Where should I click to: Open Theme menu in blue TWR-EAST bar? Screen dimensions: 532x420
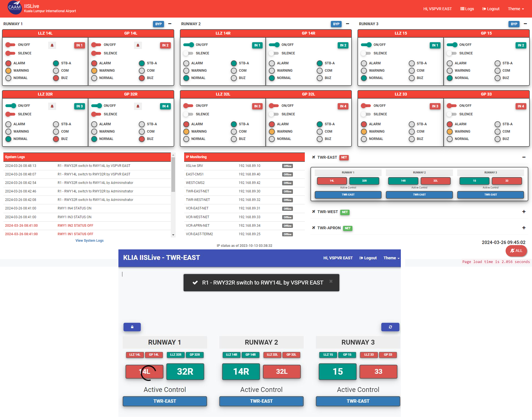(x=391, y=258)
